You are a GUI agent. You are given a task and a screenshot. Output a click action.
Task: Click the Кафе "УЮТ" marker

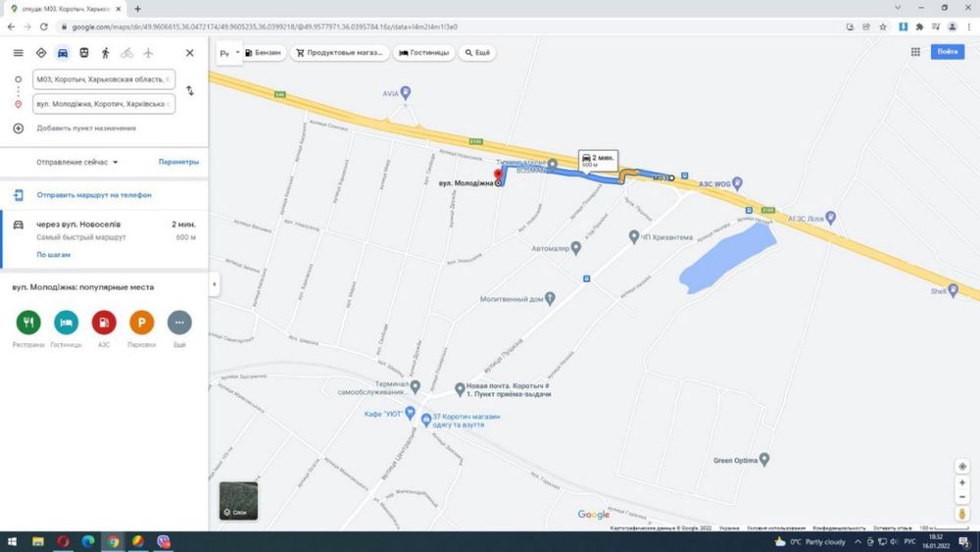point(410,413)
